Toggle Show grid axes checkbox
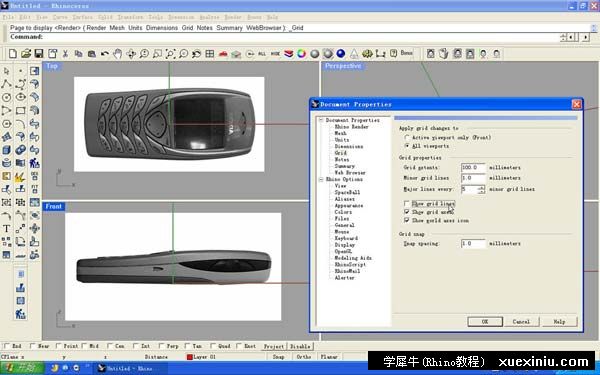The image size is (600, 375). coord(407,212)
